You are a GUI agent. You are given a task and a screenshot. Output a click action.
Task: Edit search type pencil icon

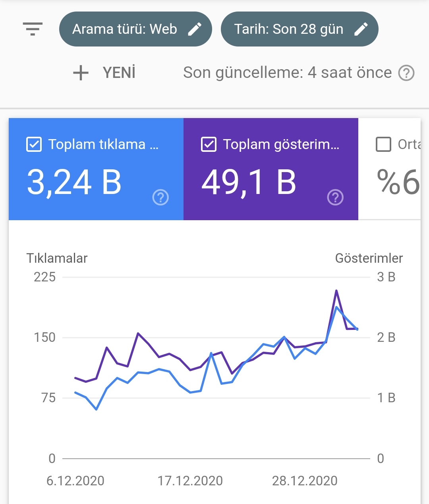pos(195,29)
